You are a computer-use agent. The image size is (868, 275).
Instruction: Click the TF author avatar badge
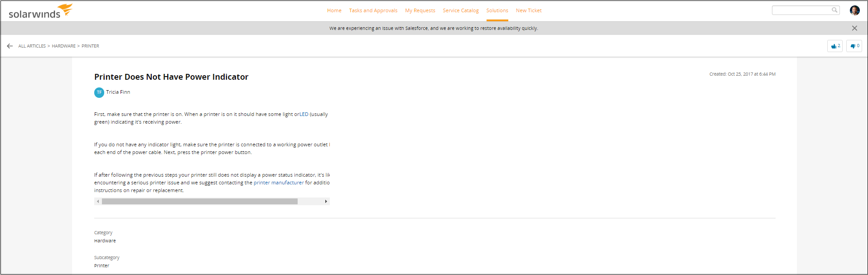pos(99,92)
